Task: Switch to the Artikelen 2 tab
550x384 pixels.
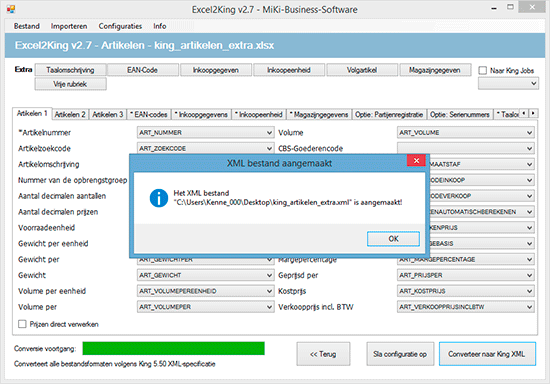Action: pos(70,114)
